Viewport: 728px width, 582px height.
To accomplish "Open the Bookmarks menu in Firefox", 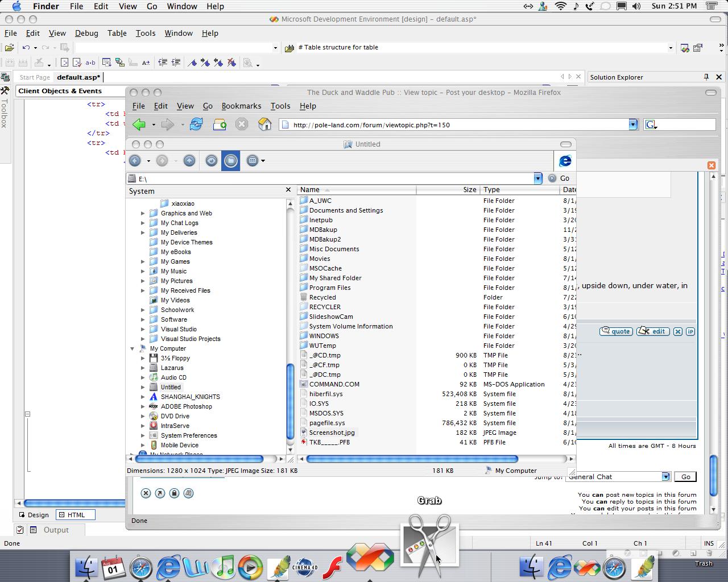I will (241, 106).
